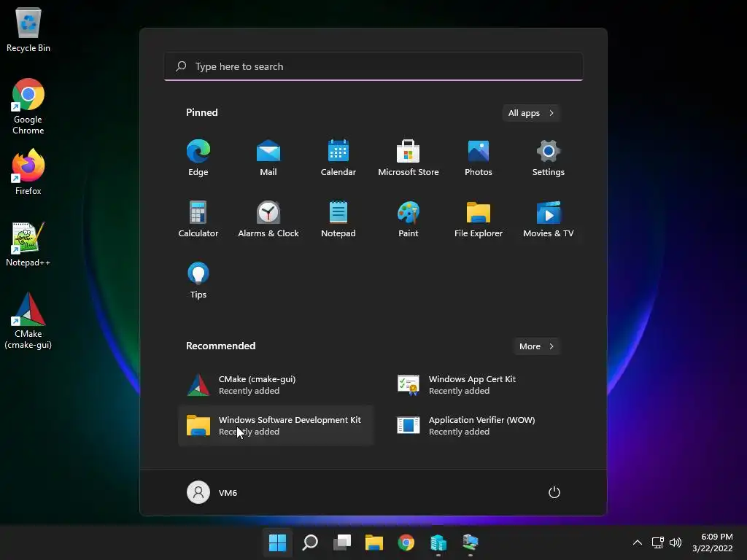This screenshot has width=747, height=560.
Task: Open network status tray icon
Action: 658,542
